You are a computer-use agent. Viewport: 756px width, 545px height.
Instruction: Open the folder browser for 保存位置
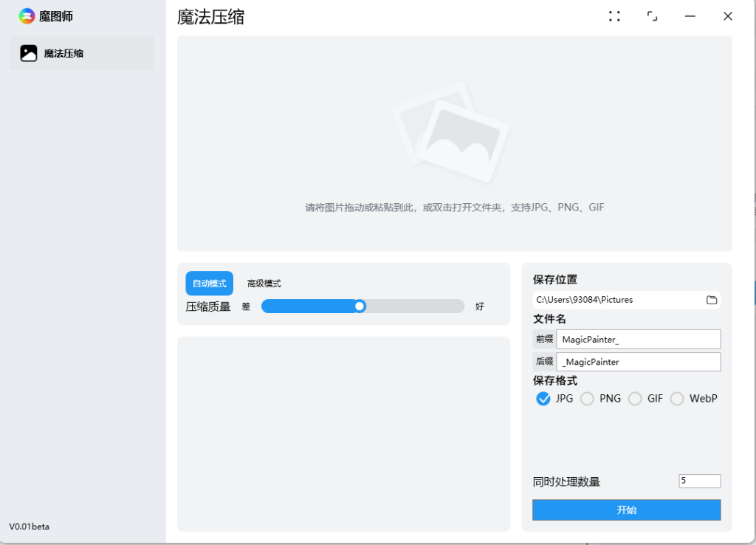coord(711,299)
